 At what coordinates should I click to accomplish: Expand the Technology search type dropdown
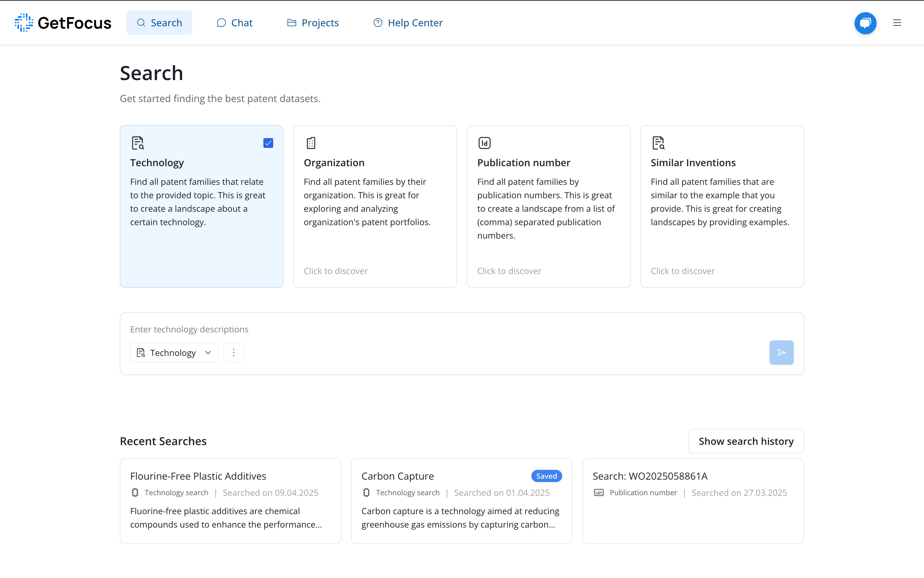[x=174, y=352]
